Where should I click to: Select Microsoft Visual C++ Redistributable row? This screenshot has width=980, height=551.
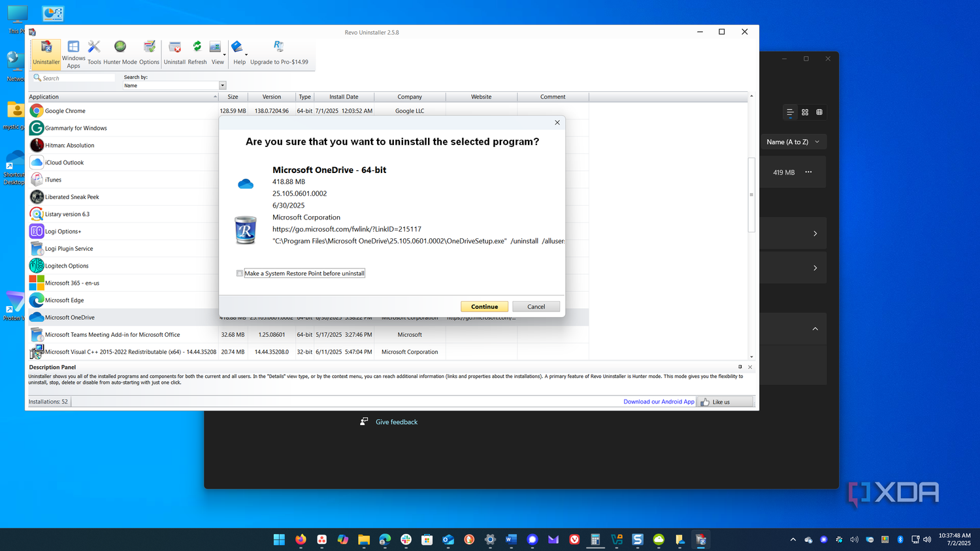(x=308, y=352)
